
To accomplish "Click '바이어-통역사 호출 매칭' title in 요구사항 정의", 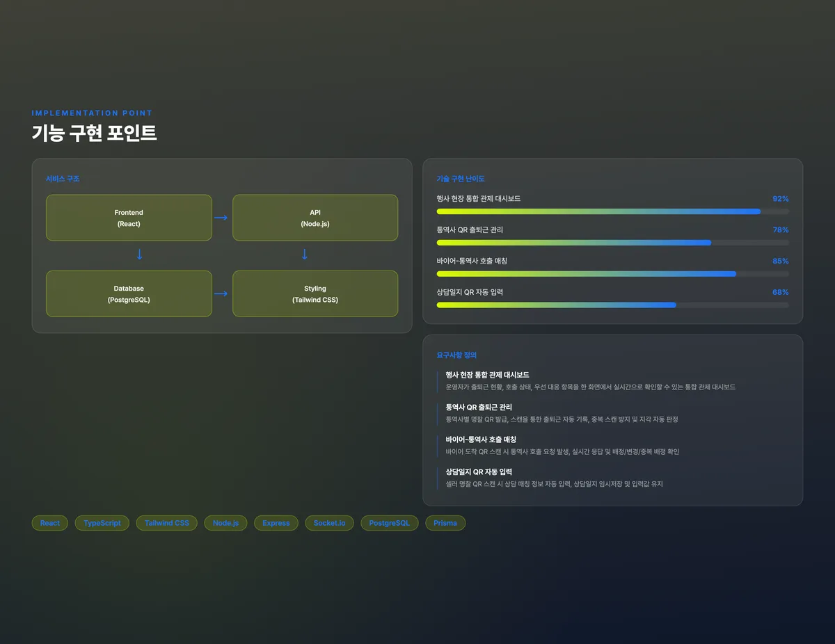I will 482,440.
